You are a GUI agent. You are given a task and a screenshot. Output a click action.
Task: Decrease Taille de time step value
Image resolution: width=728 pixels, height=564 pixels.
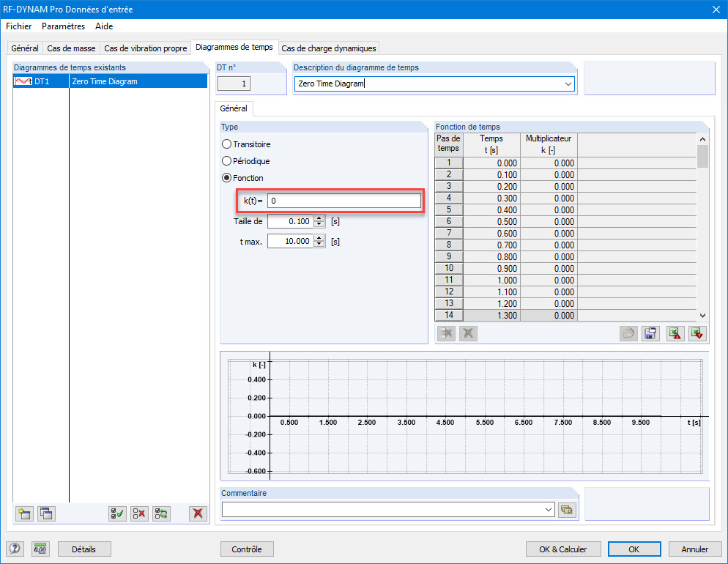point(319,224)
